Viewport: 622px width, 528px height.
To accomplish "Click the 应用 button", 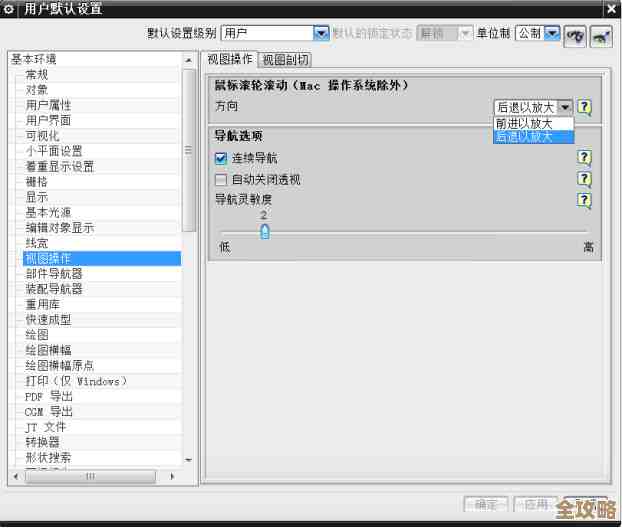I will [x=536, y=505].
